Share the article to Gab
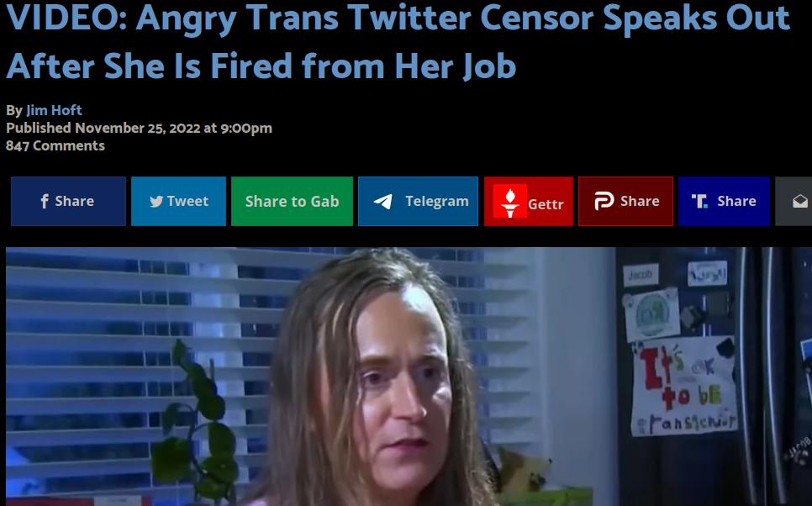This screenshot has width=812, height=506. pyautogui.click(x=292, y=201)
